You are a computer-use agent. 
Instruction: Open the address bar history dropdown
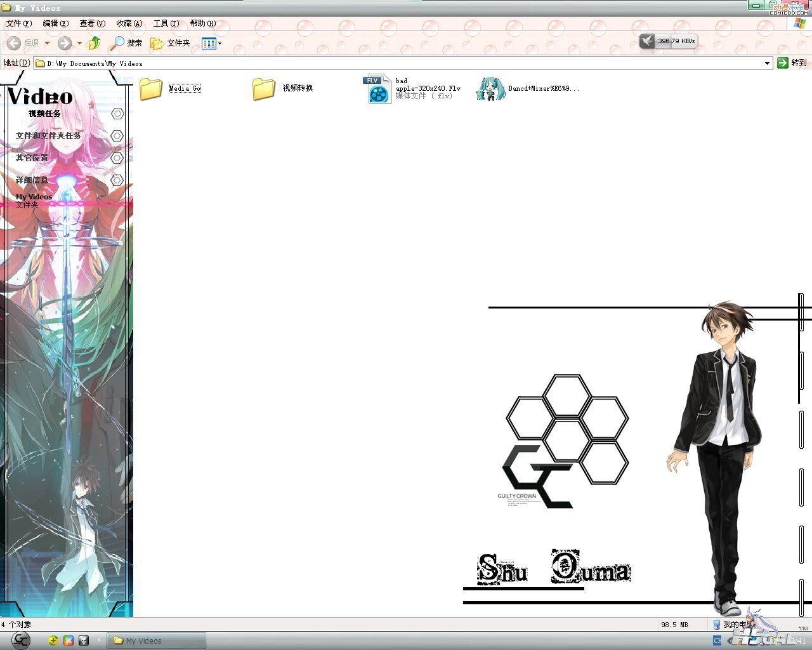[x=767, y=63]
